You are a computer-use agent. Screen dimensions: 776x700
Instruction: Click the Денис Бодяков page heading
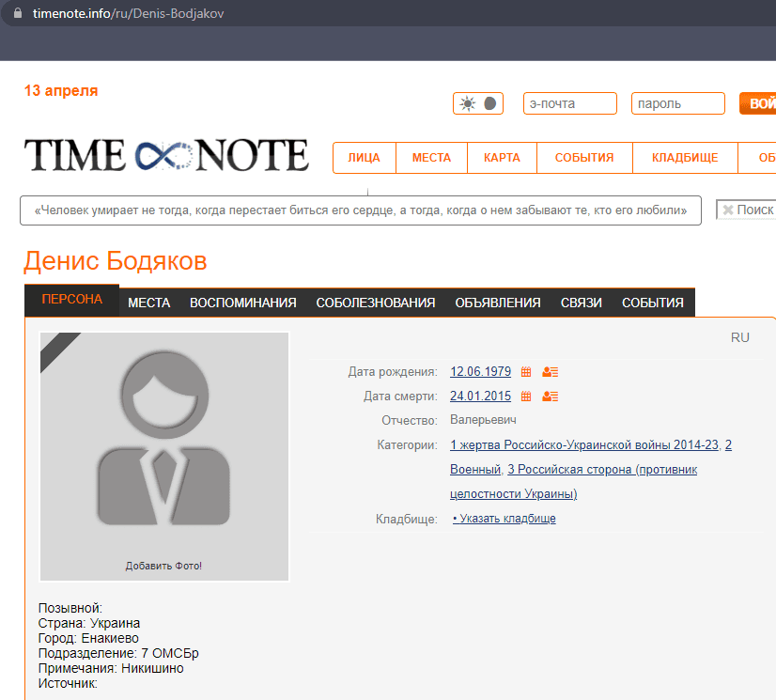(116, 261)
